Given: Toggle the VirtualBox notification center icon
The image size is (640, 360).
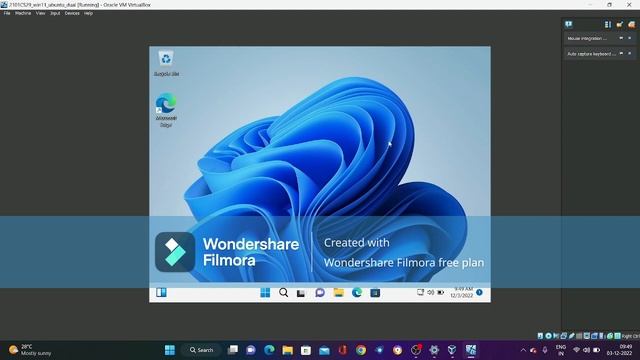Looking at the screenshot, I should click(x=569, y=24).
